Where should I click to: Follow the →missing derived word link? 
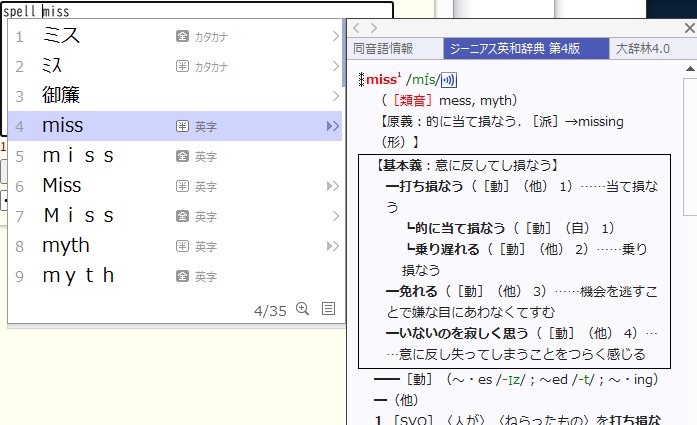click(x=589, y=121)
